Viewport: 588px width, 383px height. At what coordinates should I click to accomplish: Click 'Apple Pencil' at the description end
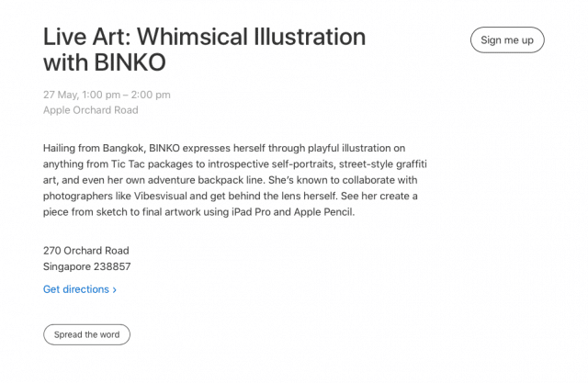pos(323,212)
